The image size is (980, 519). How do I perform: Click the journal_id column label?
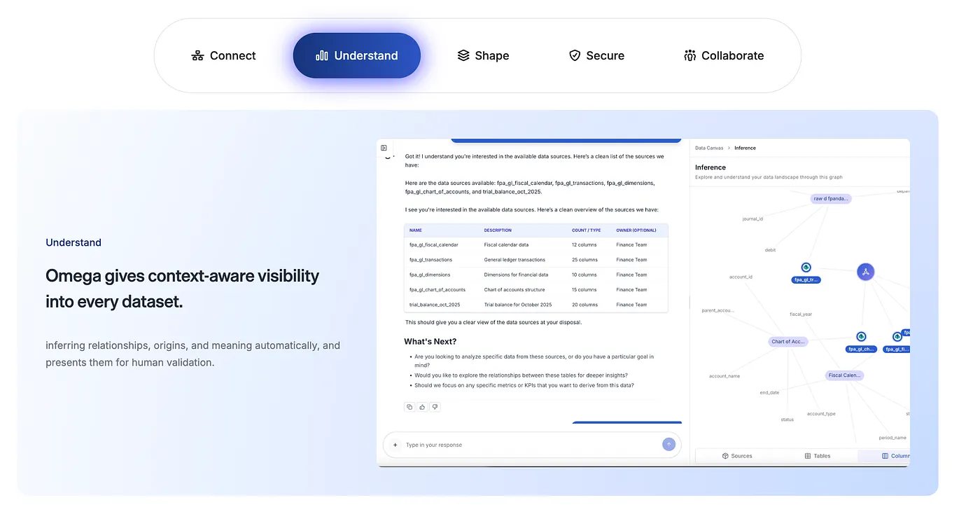pyautogui.click(x=752, y=219)
